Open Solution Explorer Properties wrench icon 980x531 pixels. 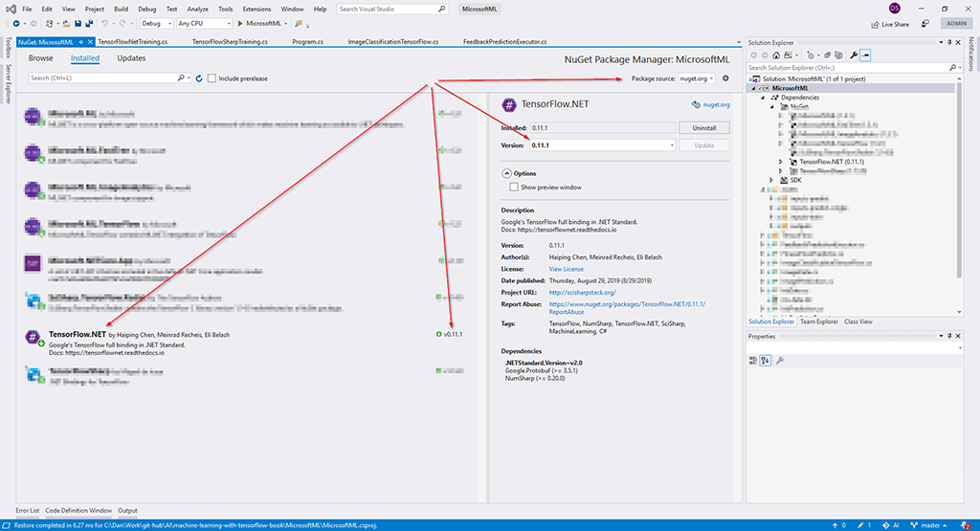click(x=852, y=55)
